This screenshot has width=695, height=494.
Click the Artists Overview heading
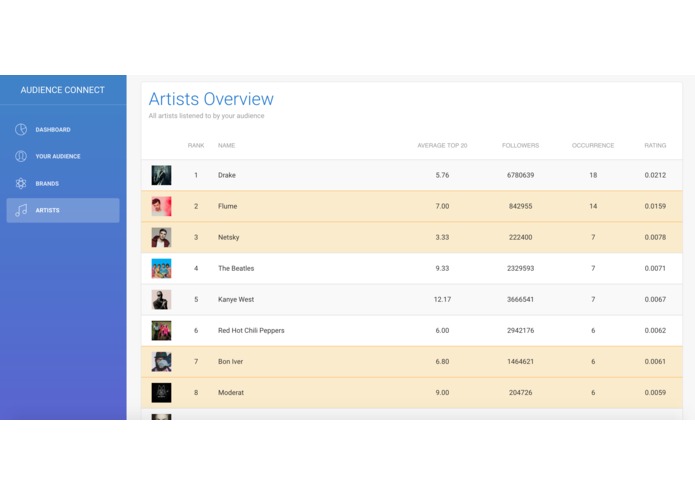coord(211,99)
